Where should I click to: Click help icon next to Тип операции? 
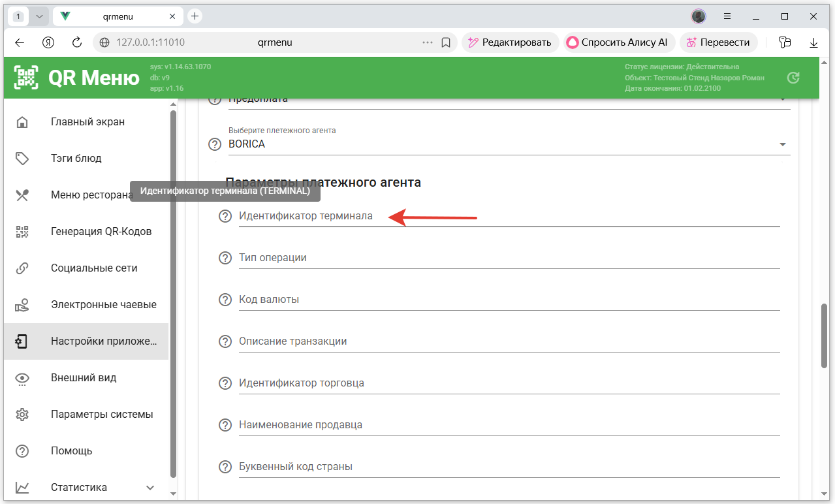tap(225, 258)
